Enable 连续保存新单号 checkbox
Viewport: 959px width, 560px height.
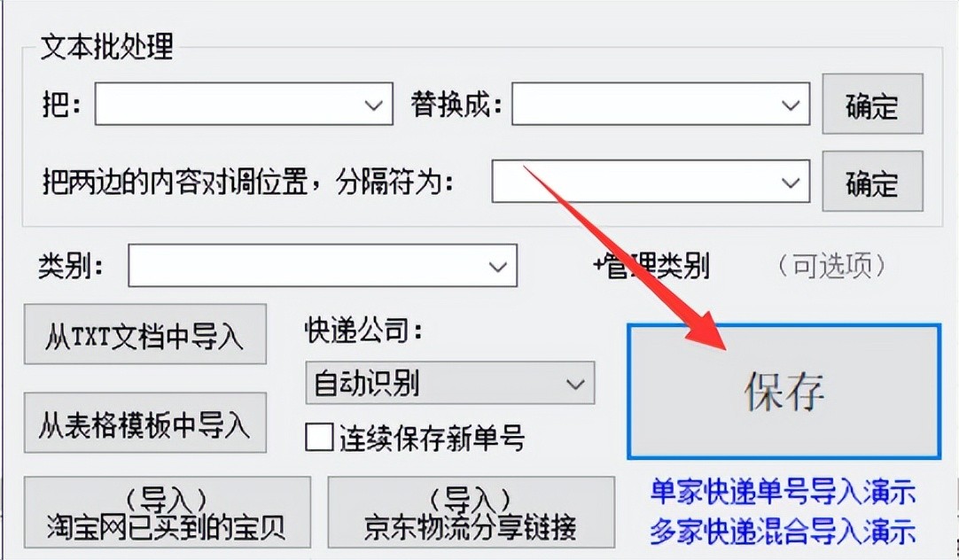pyautogui.click(x=319, y=438)
